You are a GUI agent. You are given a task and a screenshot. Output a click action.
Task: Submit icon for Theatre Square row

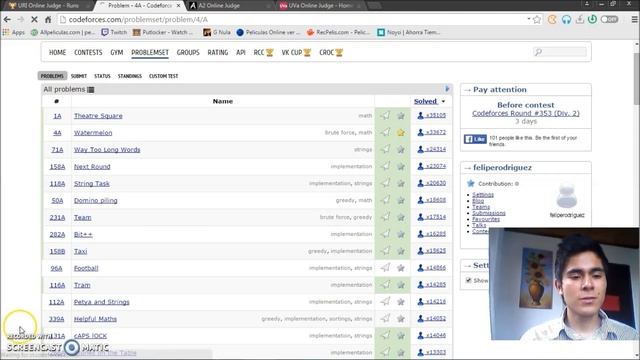[385, 116]
